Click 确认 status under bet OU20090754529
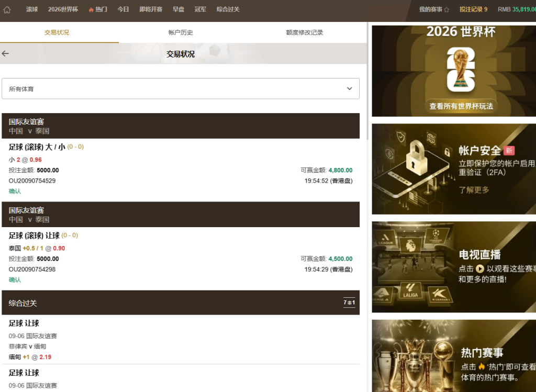 [x=15, y=191]
